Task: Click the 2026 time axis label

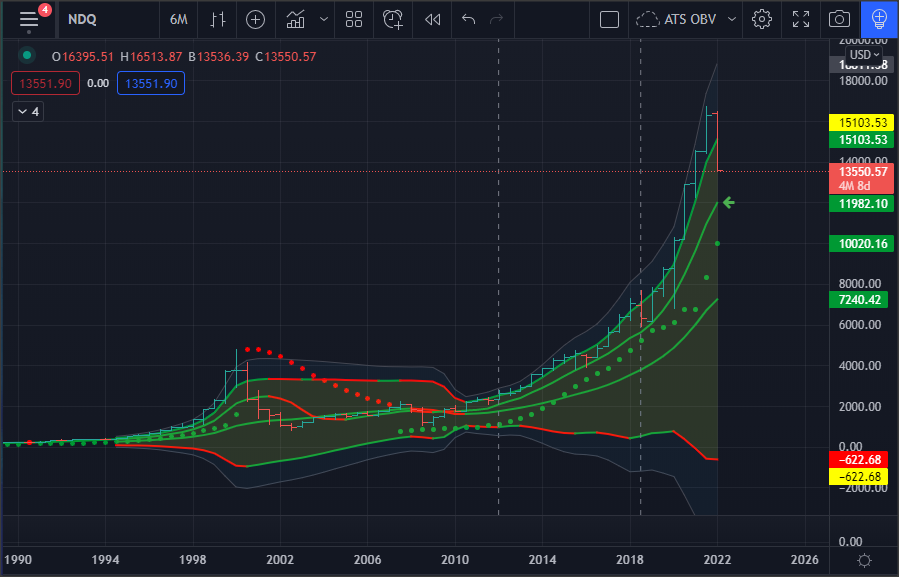Action: (x=804, y=560)
